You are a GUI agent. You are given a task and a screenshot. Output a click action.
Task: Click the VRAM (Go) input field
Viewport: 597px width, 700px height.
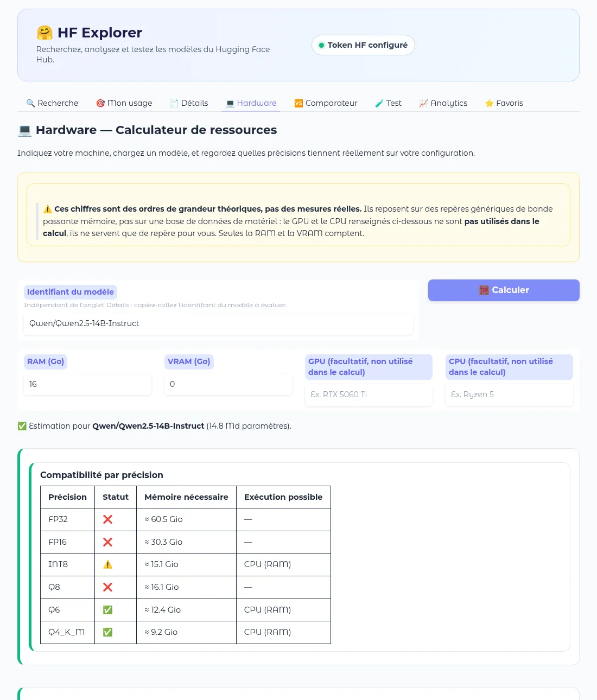[x=228, y=384]
